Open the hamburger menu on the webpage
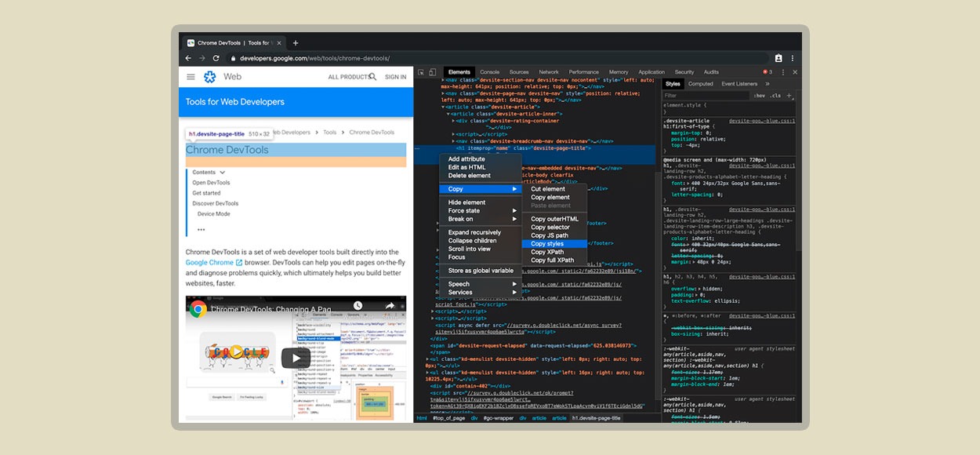The height and width of the screenshot is (455, 980). (x=191, y=77)
